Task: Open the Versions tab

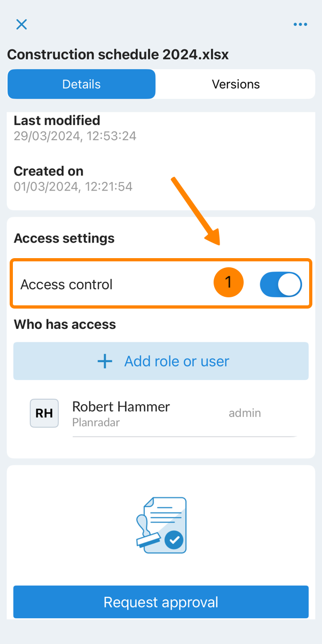Action: pyautogui.click(x=236, y=84)
